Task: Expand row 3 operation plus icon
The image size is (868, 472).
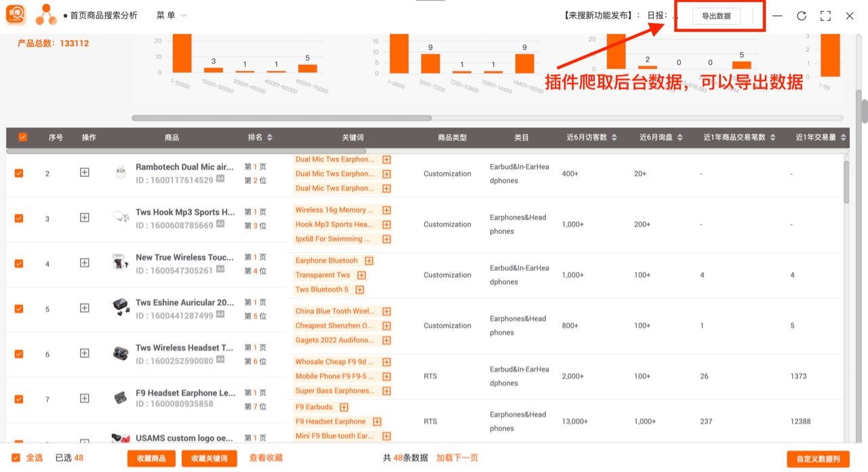Action: [x=85, y=218]
